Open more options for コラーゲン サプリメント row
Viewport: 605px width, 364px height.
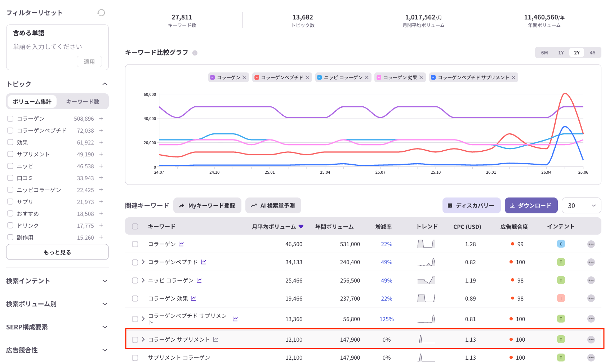click(591, 339)
